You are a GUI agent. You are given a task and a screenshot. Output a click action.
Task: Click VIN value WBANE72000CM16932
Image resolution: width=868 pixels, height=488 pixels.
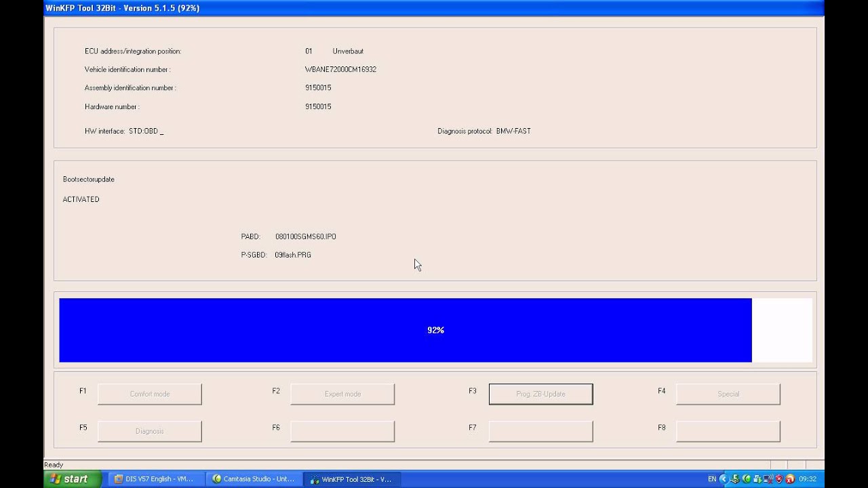pyautogui.click(x=340, y=69)
